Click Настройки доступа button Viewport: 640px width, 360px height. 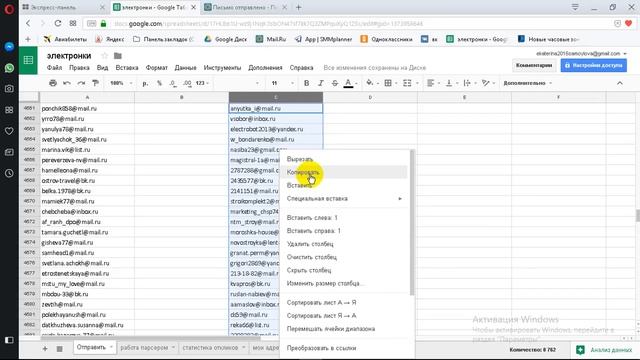coord(593,65)
